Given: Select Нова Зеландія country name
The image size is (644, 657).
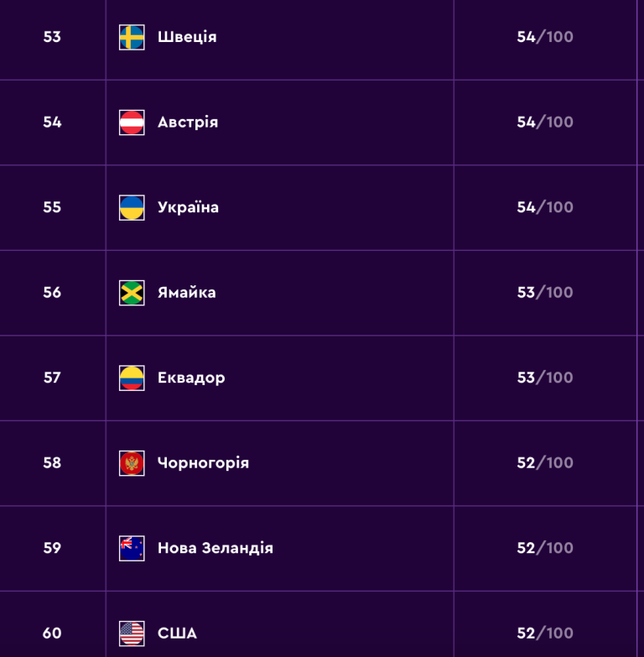Looking at the screenshot, I should (216, 548).
